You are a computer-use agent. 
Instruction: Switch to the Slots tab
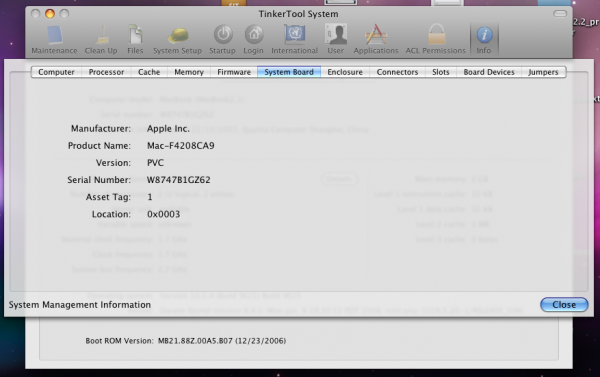point(441,72)
